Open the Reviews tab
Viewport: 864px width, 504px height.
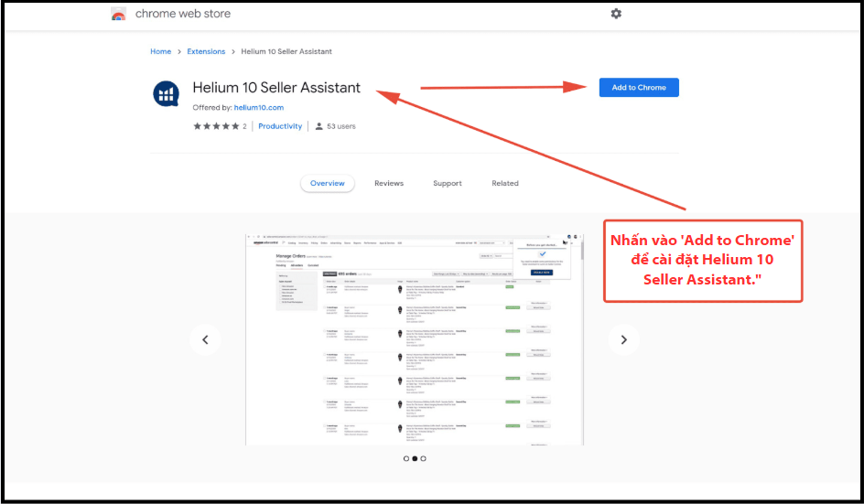pos(389,183)
